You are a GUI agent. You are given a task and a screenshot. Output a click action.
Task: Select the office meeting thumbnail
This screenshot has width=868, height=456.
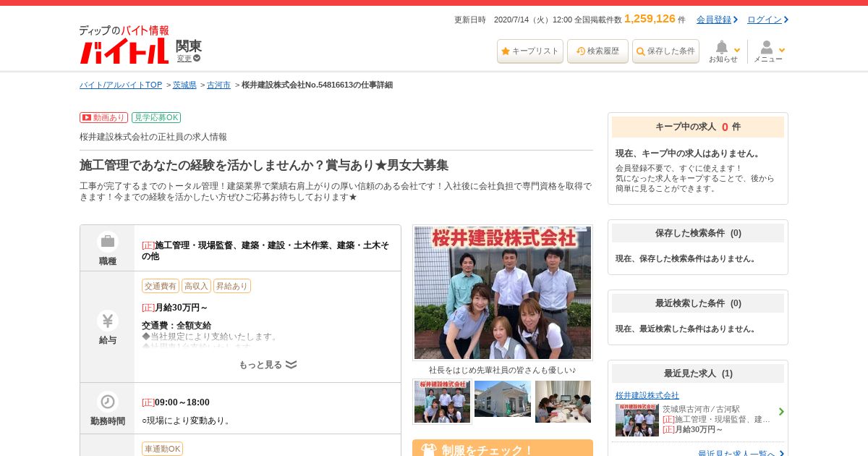click(563, 402)
